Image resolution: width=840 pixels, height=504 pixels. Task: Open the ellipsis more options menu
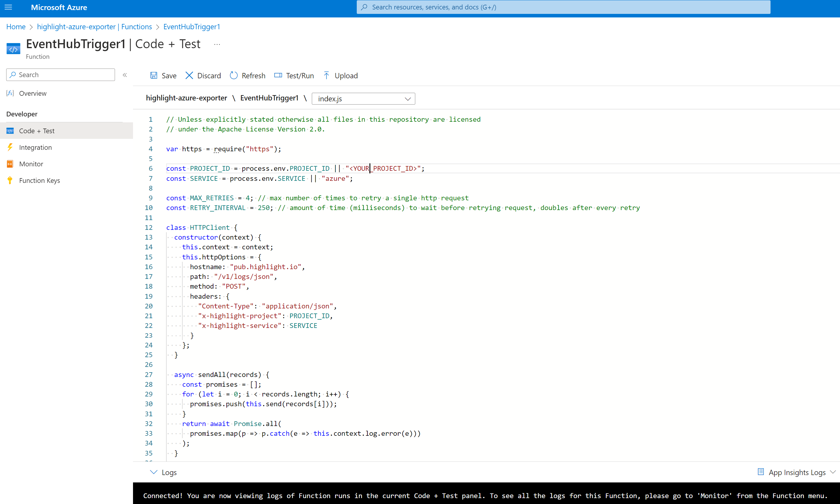pyautogui.click(x=217, y=44)
